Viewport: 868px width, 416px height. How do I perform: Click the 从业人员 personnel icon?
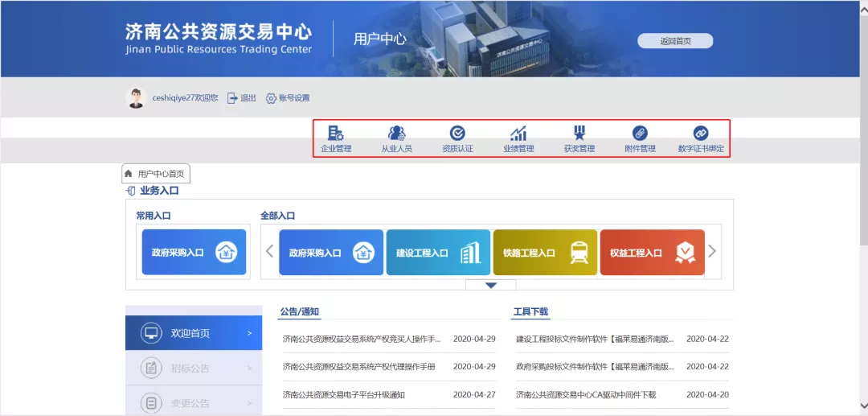(396, 134)
